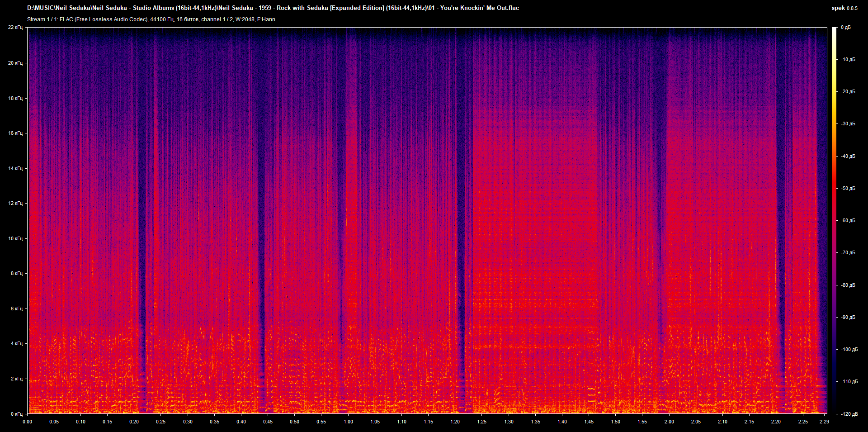
Task: Click the '2 кГц' frequency label
Action: 17,379
